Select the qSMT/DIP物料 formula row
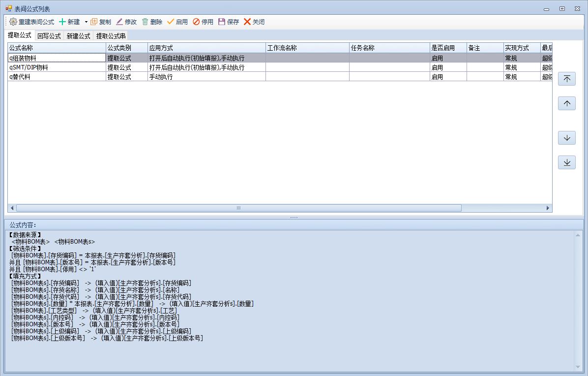Viewport: 588px width, 376px height. pos(280,67)
